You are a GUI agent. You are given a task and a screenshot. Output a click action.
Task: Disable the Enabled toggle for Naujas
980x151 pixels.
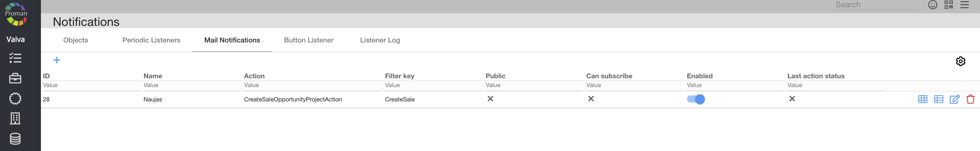click(695, 99)
